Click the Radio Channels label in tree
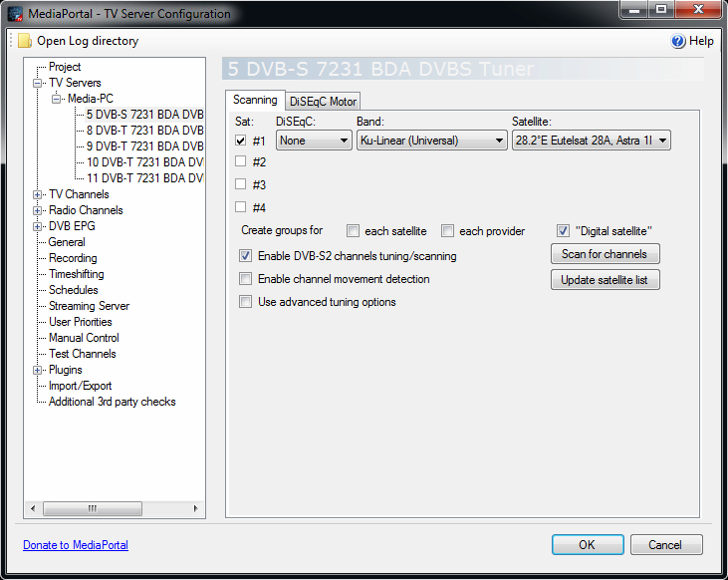 86,210
